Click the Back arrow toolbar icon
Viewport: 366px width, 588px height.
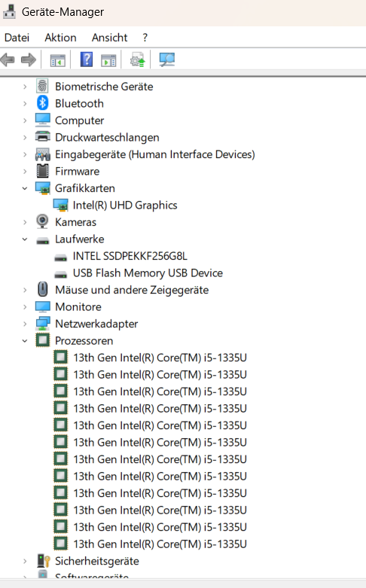8,59
